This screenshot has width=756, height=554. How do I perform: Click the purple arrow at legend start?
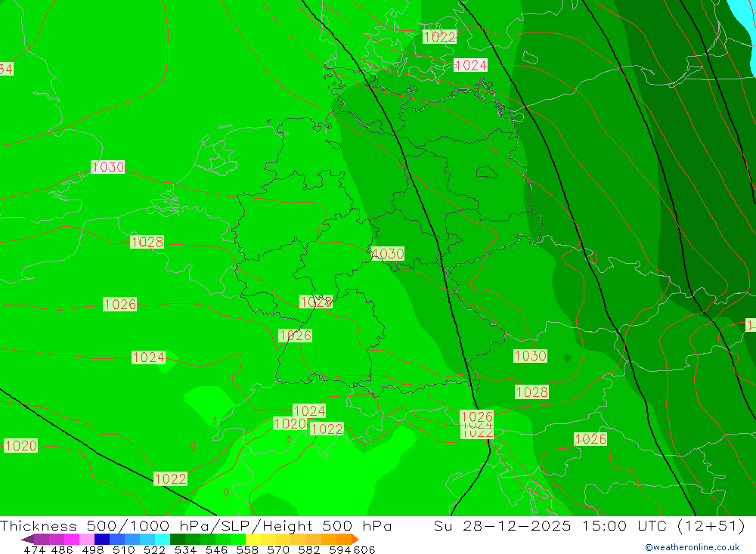[27, 539]
